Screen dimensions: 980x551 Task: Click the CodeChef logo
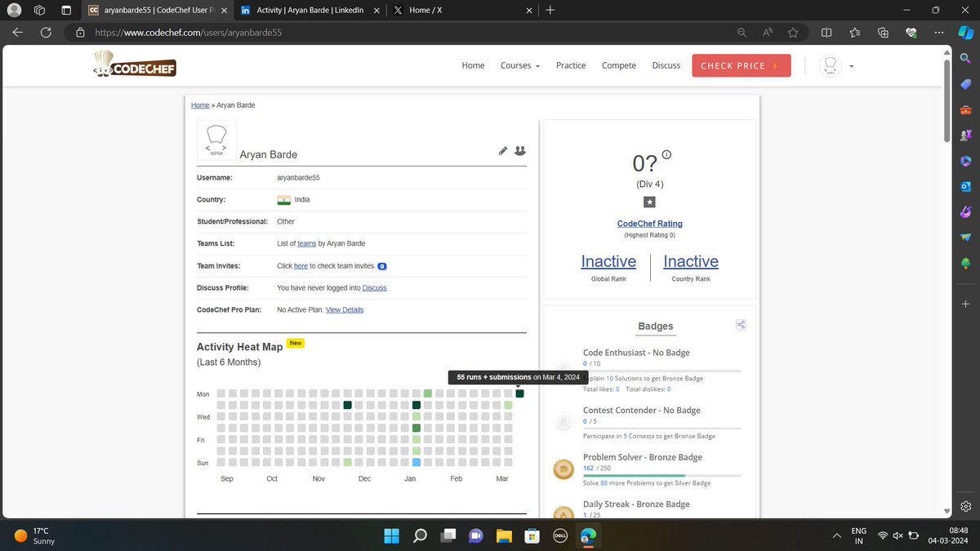point(135,65)
